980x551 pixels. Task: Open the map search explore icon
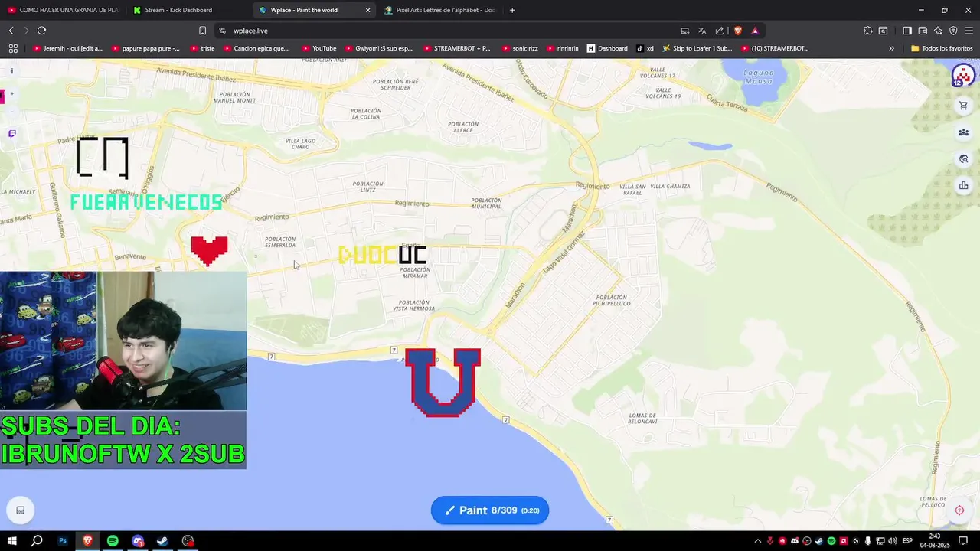[x=963, y=159]
